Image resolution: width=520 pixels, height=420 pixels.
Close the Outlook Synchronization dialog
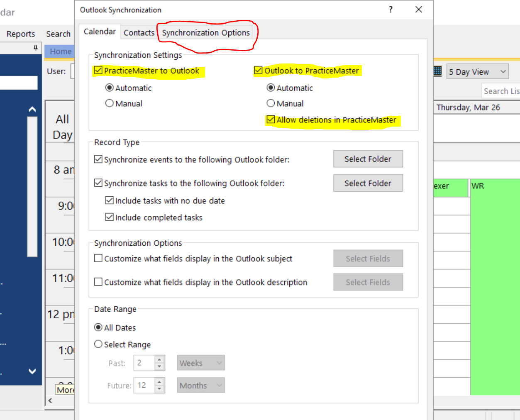pos(418,10)
